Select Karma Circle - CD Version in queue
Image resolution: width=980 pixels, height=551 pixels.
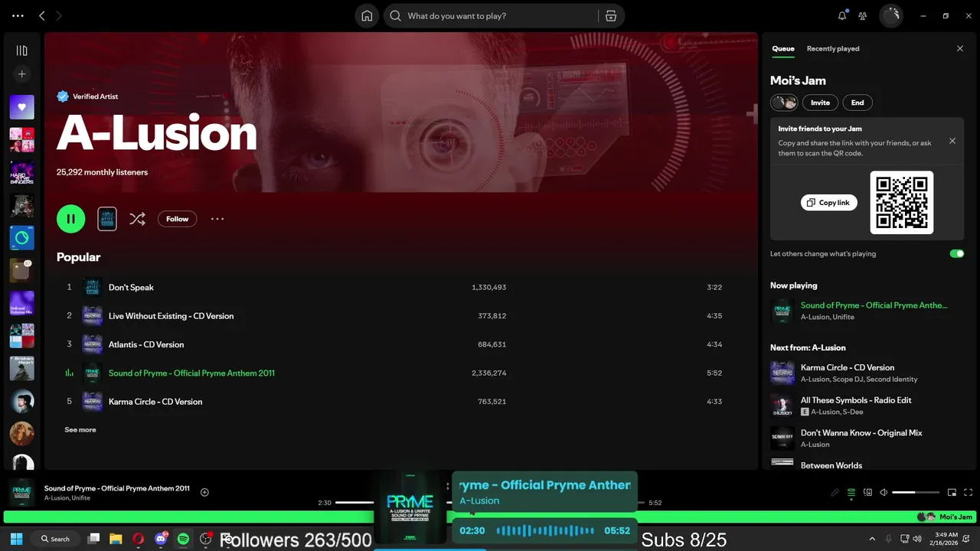tap(867, 373)
